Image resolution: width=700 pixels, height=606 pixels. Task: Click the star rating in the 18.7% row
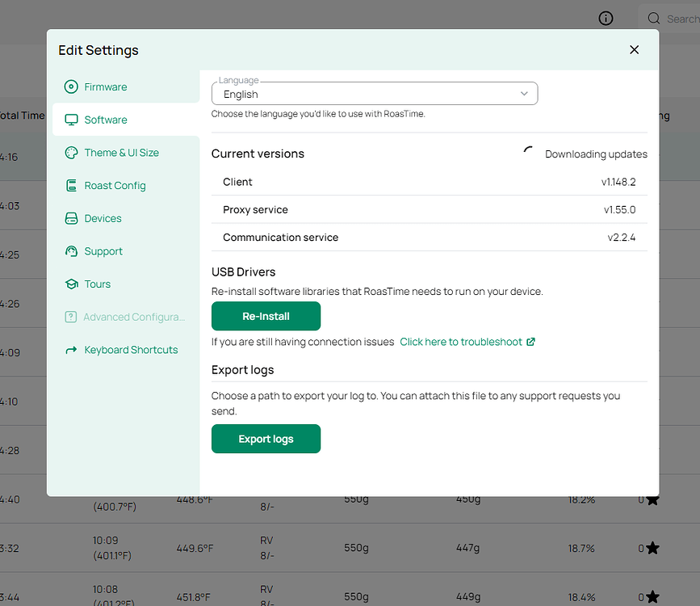[652, 548]
